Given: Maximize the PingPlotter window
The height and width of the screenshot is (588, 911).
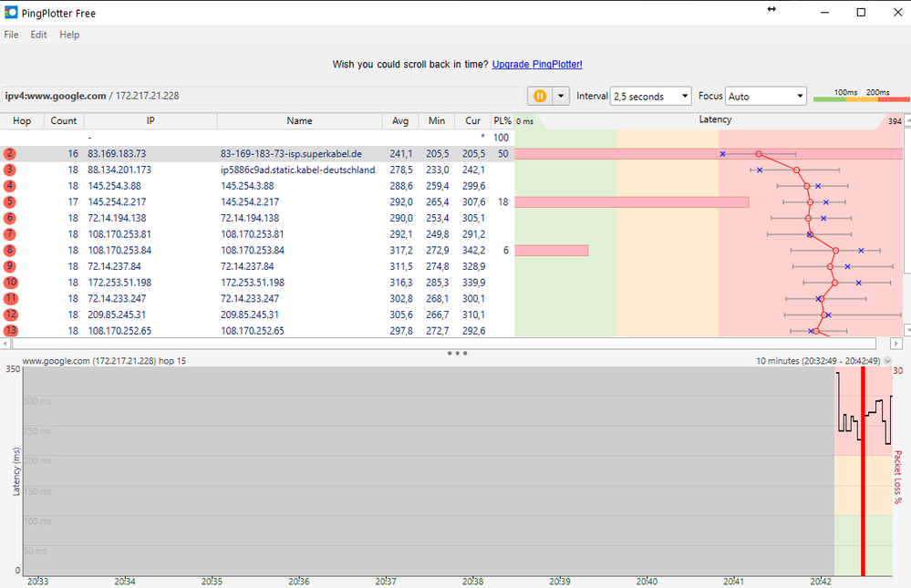Looking at the screenshot, I should tap(861, 12).
